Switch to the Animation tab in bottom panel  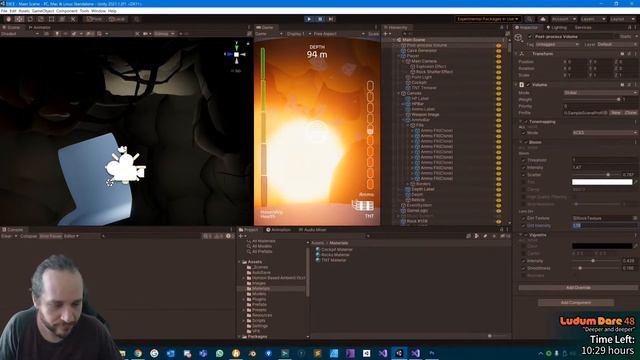(278, 230)
